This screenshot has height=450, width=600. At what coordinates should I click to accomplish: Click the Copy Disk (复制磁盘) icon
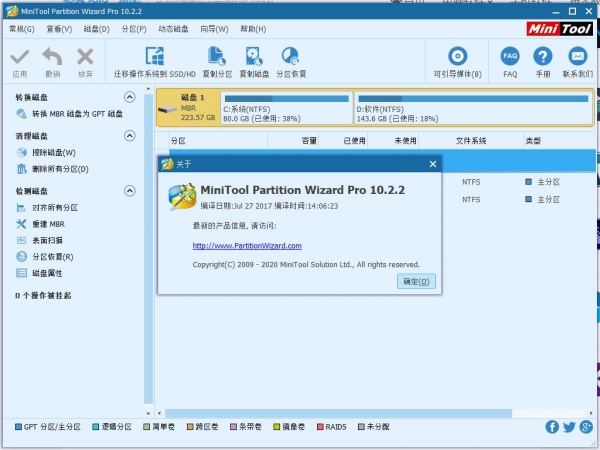[x=254, y=56]
